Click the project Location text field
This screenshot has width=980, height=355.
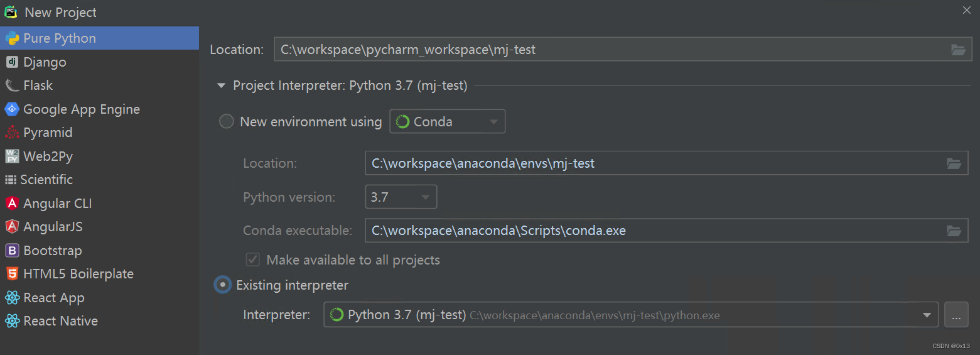point(609,50)
